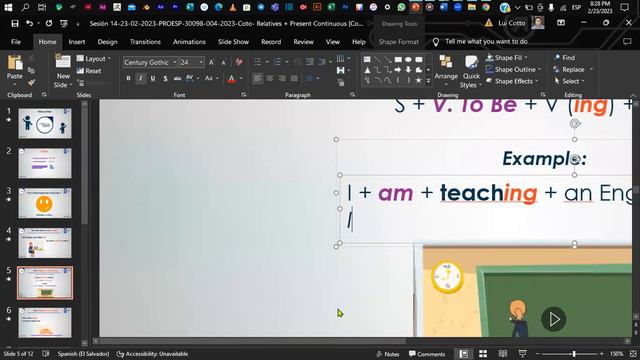Apply red Font Color swatch

pyautogui.click(x=231, y=78)
